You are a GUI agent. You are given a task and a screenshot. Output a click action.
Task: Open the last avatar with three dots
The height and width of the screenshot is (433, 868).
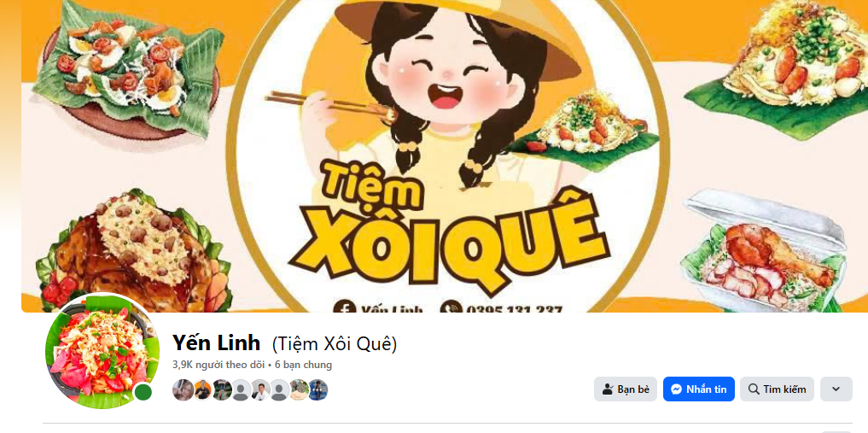click(318, 389)
